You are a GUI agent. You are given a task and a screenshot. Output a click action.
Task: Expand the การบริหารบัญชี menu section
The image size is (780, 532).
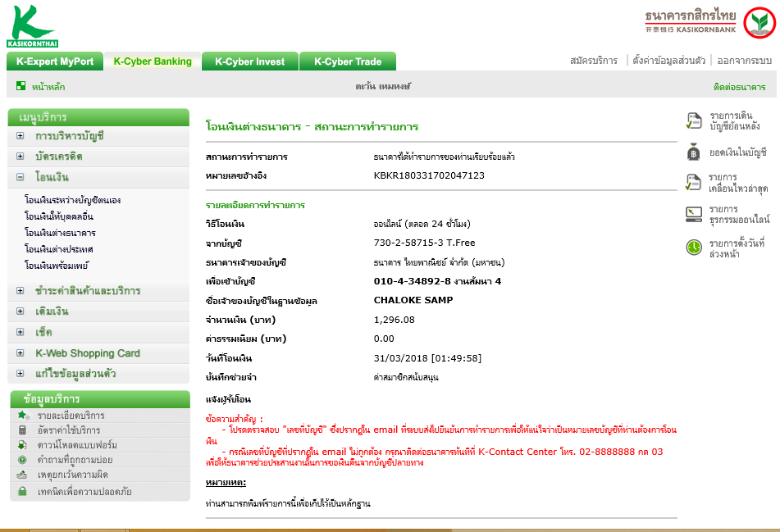(x=20, y=136)
